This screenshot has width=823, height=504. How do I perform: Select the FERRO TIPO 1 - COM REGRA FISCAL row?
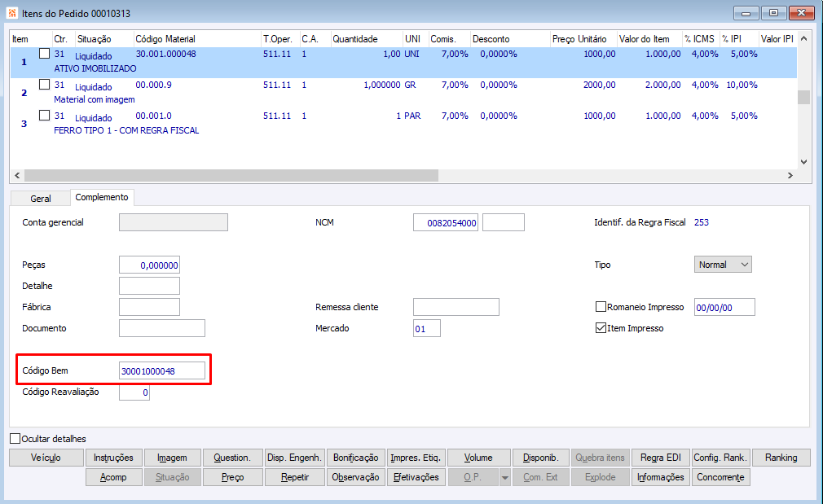point(126,130)
